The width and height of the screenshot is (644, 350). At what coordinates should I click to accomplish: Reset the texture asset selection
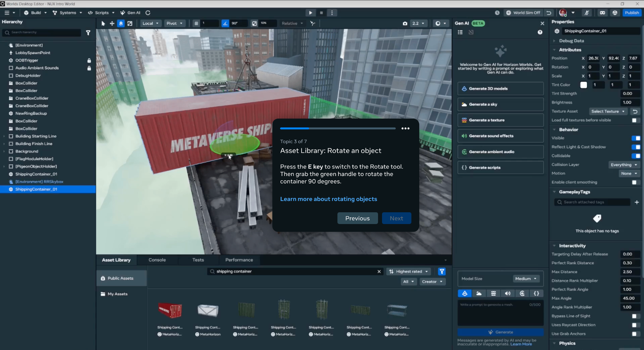click(x=635, y=112)
